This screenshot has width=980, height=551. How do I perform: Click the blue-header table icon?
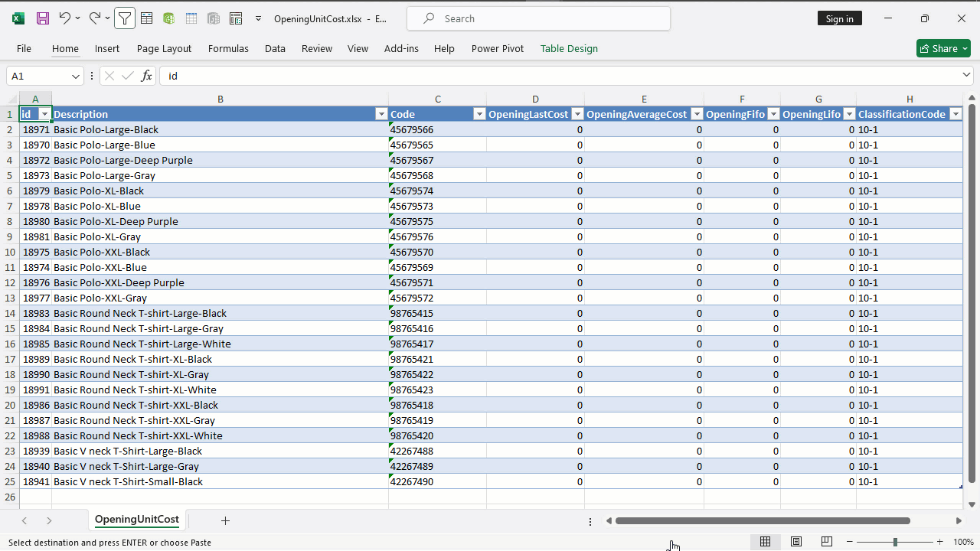point(191,18)
